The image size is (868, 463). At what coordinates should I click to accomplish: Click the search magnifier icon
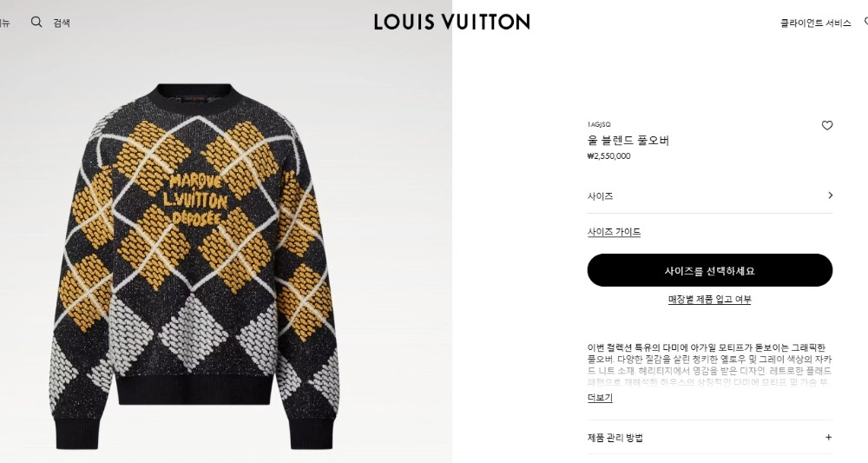[x=36, y=23]
